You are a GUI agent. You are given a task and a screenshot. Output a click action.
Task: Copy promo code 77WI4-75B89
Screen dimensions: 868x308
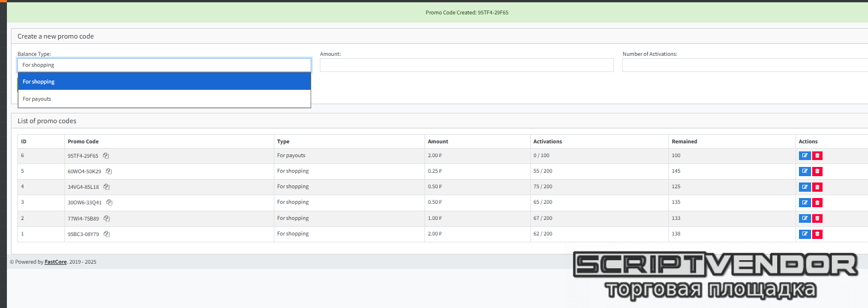[x=106, y=219]
